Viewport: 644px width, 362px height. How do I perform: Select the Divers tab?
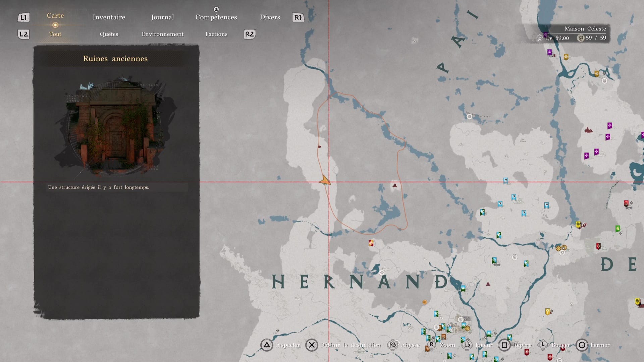coord(270,17)
